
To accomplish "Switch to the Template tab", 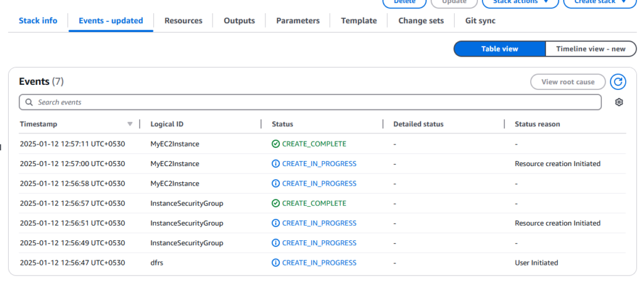I will pyautogui.click(x=358, y=21).
